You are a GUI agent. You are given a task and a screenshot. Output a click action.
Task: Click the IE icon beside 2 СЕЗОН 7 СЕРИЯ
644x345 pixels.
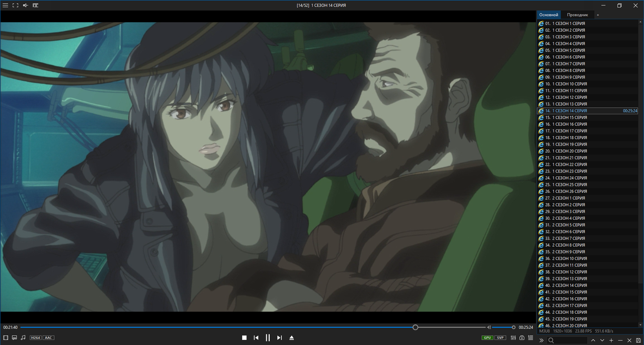click(541, 238)
